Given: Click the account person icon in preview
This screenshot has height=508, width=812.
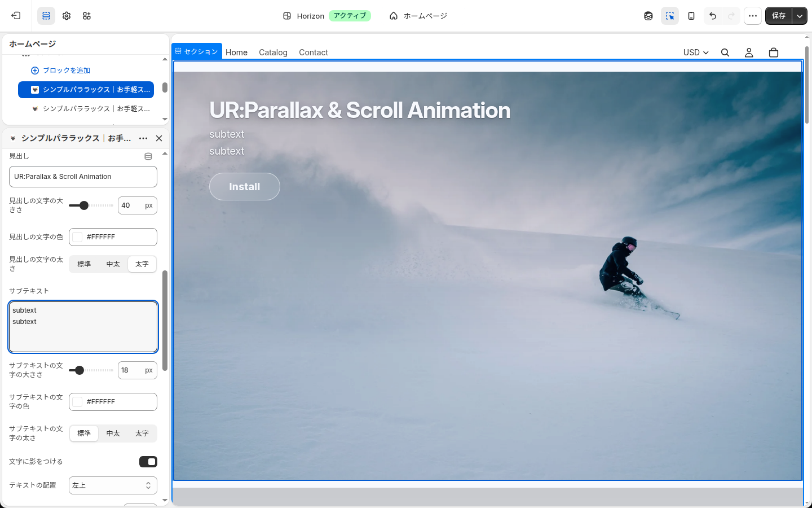Looking at the screenshot, I should (x=749, y=52).
